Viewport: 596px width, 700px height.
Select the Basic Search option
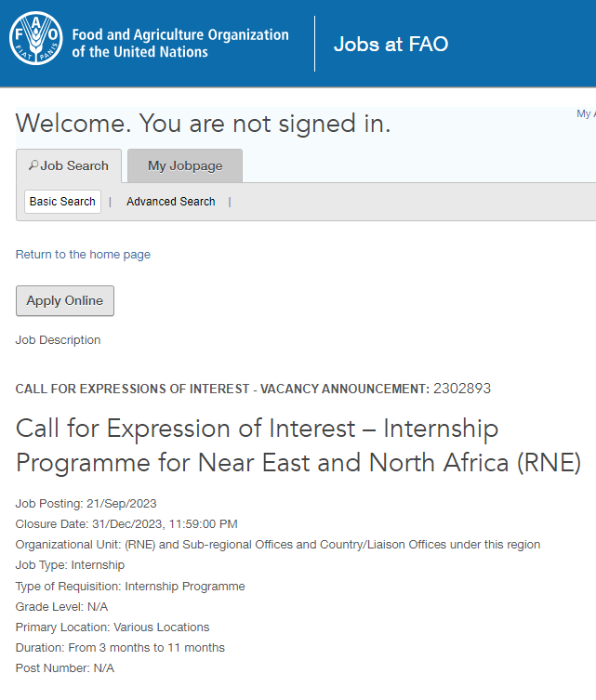62,202
